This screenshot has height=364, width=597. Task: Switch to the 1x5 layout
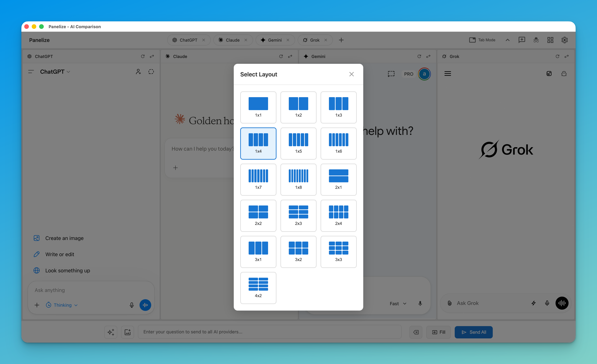(x=298, y=143)
